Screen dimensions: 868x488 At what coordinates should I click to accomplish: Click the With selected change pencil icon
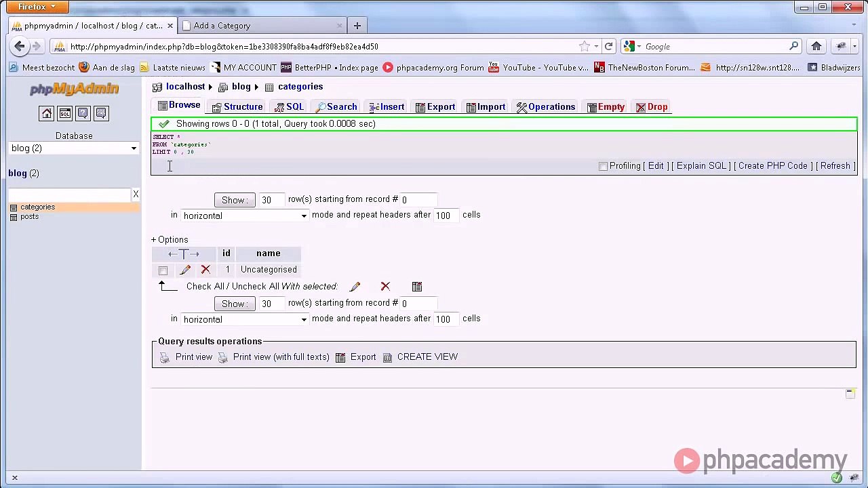355,287
